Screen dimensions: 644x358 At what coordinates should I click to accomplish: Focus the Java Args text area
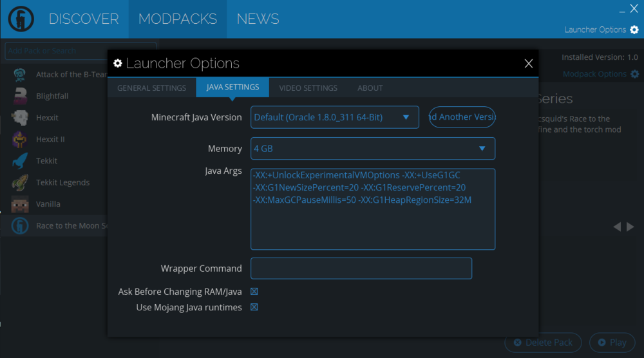[373, 209]
